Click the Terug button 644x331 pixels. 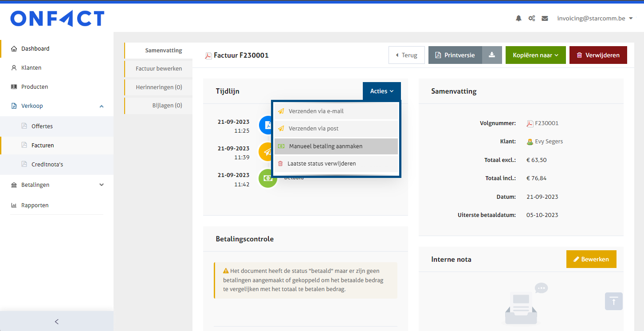tap(406, 55)
